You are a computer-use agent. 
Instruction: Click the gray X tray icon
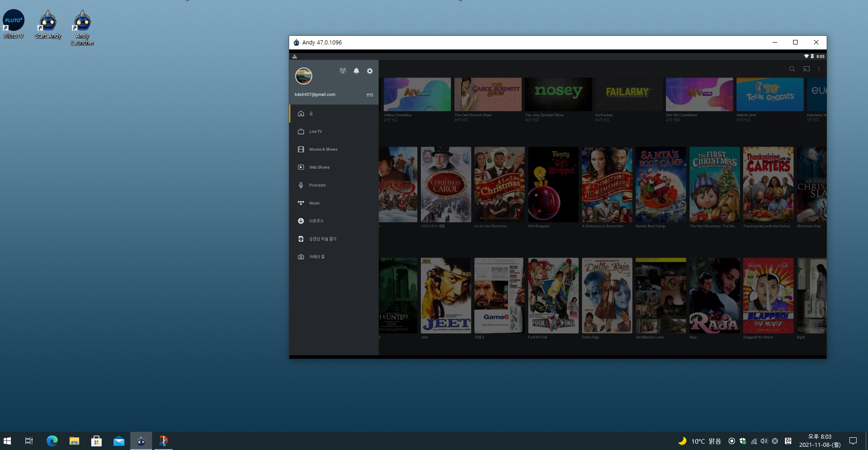(x=775, y=441)
